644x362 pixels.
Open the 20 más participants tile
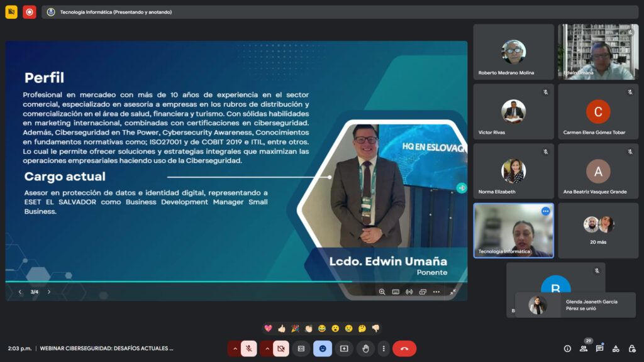pyautogui.click(x=598, y=231)
